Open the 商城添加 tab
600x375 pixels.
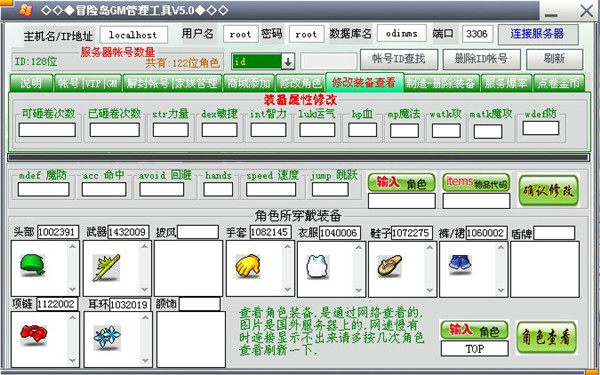[249, 83]
